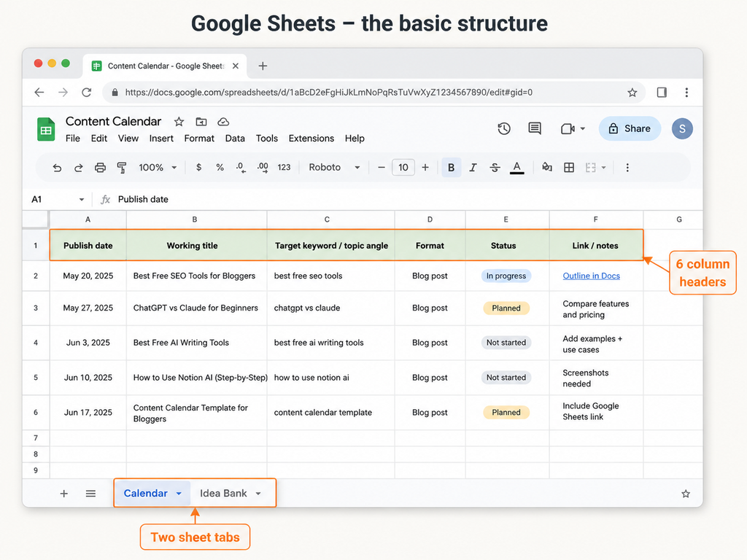This screenshot has width=747, height=560.
Task: Open the Edit menu
Action: pos(99,139)
